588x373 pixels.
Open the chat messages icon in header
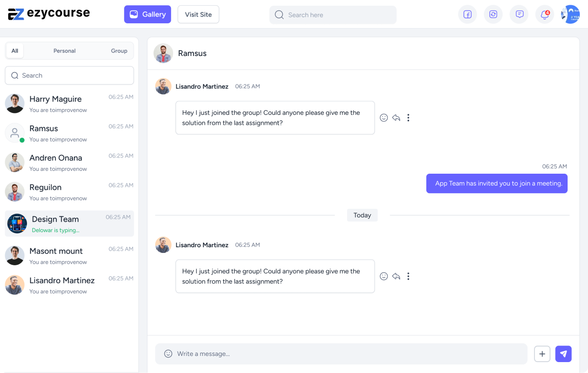point(519,15)
